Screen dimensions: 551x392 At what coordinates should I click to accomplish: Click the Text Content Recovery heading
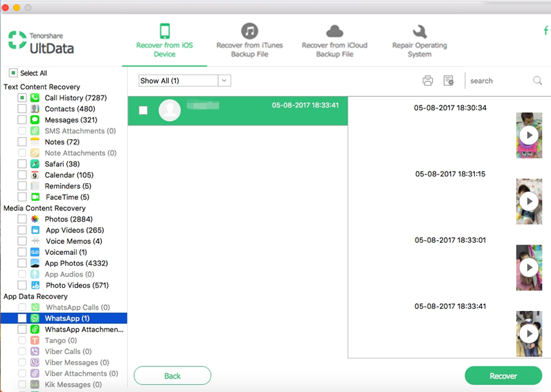click(42, 87)
